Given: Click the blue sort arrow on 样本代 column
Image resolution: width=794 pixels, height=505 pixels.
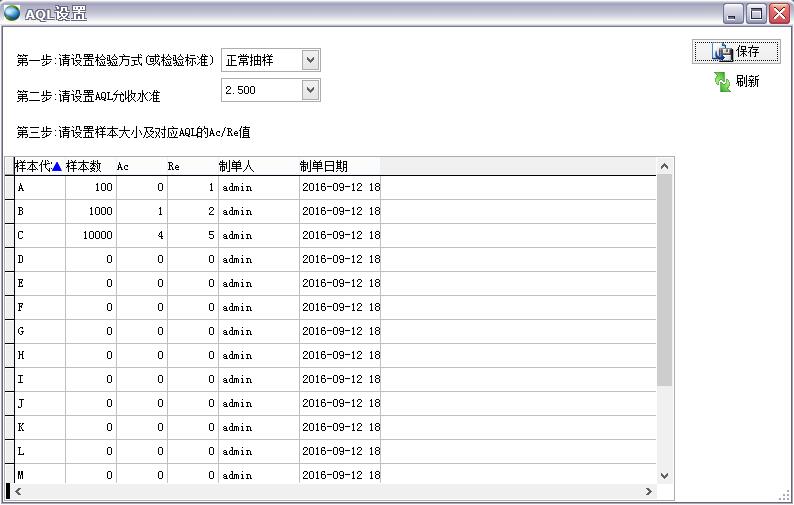Looking at the screenshot, I should tap(57, 167).
